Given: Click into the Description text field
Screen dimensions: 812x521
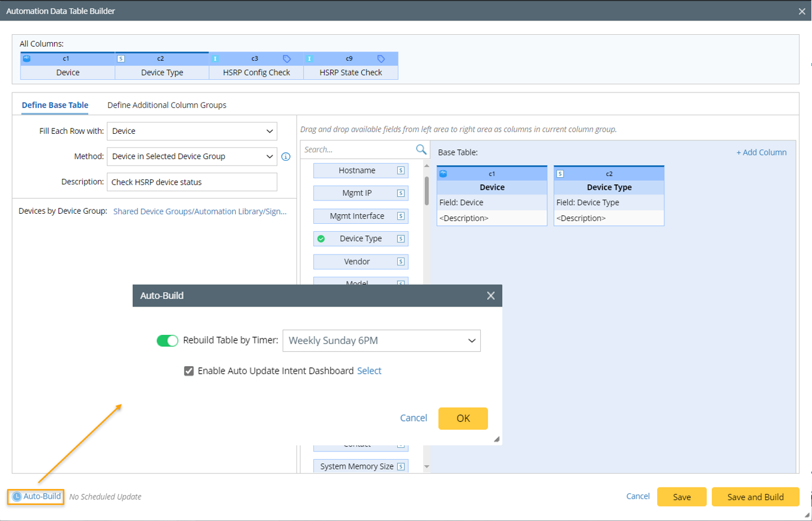Looking at the screenshot, I should tap(191, 182).
